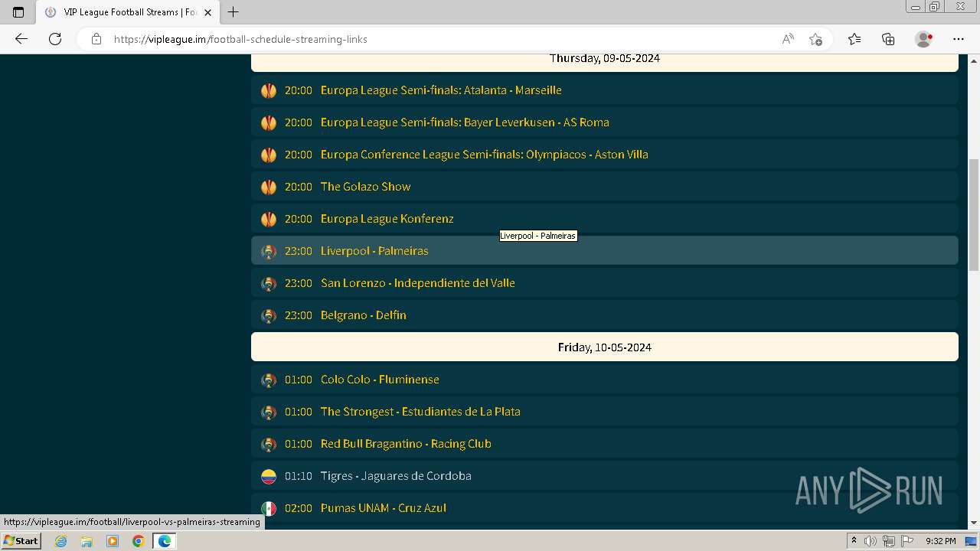Viewport: 980px width, 551px height.
Task: Open the Collections icon
Action: [888, 39]
